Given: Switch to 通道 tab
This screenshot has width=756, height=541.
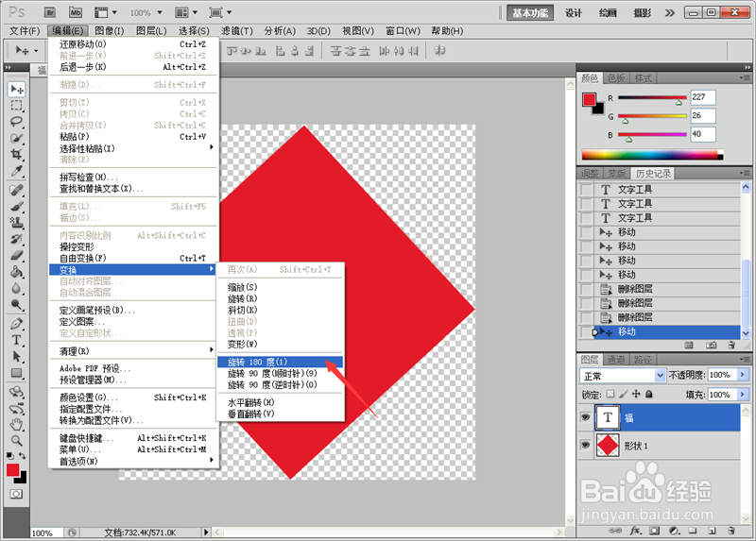Looking at the screenshot, I should (616, 360).
